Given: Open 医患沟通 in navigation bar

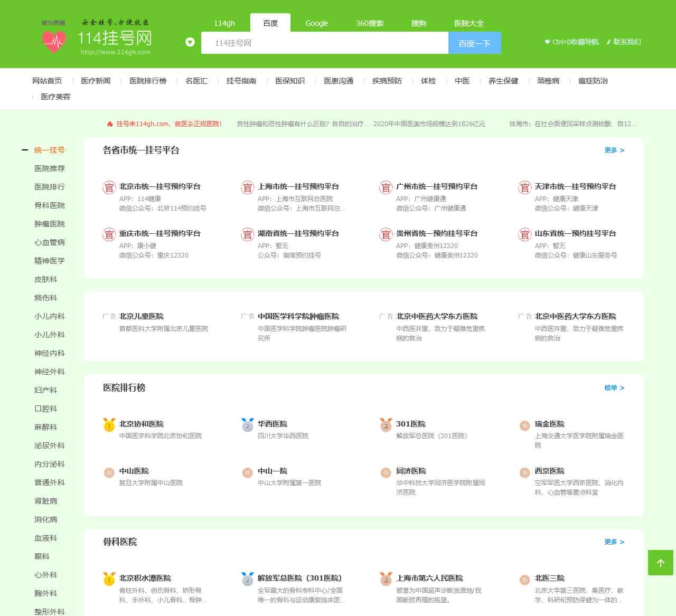Looking at the screenshot, I should [339, 81].
